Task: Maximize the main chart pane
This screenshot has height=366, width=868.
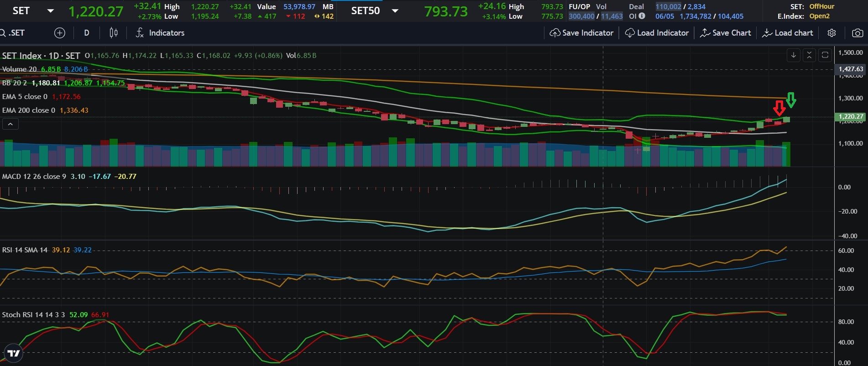Action: tap(825, 55)
